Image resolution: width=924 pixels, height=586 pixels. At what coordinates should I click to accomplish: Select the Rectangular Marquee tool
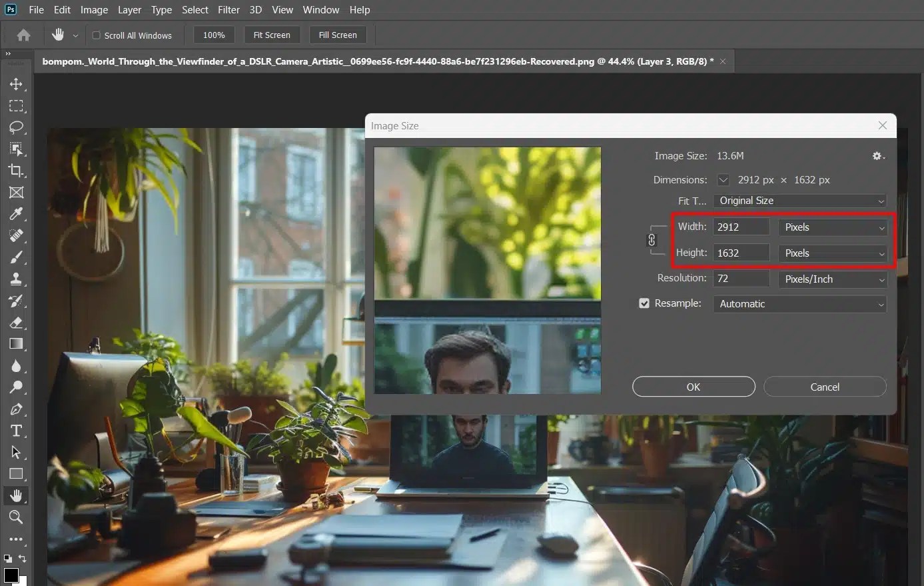pos(16,106)
